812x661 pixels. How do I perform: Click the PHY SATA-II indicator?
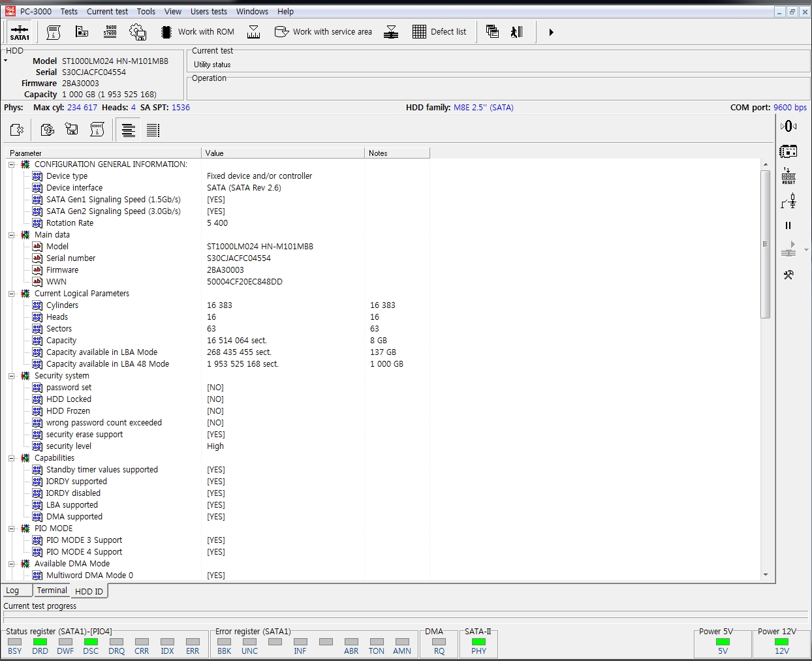pyautogui.click(x=478, y=643)
